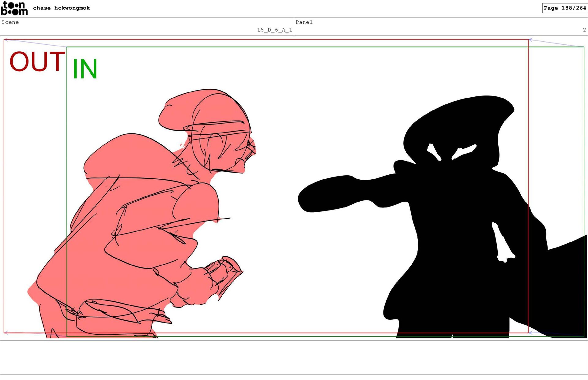This screenshot has width=588, height=380.
Task: Click the Panel header label
Action: (x=304, y=22)
